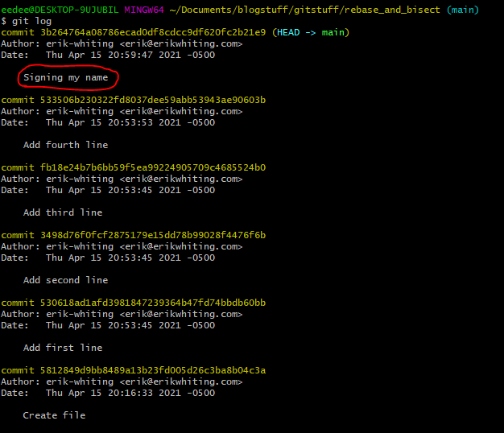Viewport: 504px width, 433px height.
Task: Click the date line showing 20:53:53
Action: (108, 122)
